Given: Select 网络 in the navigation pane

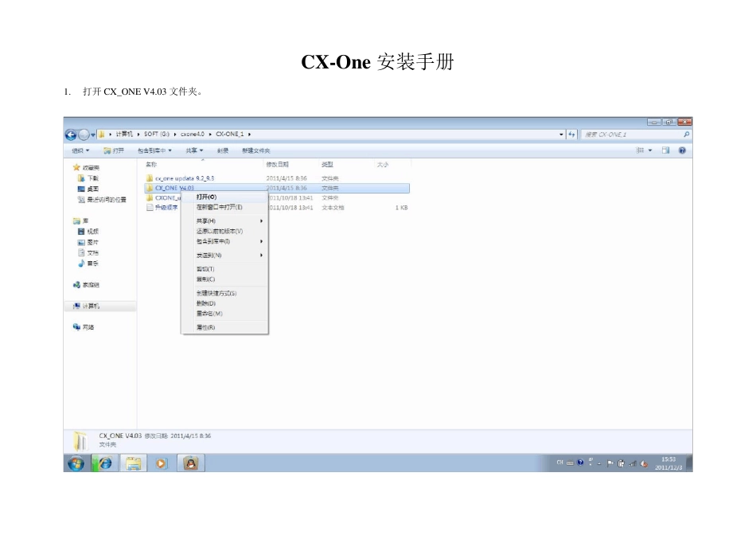Looking at the screenshot, I should tap(84, 327).
